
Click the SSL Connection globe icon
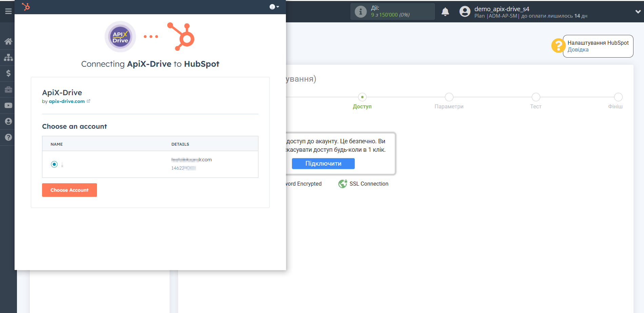(343, 184)
